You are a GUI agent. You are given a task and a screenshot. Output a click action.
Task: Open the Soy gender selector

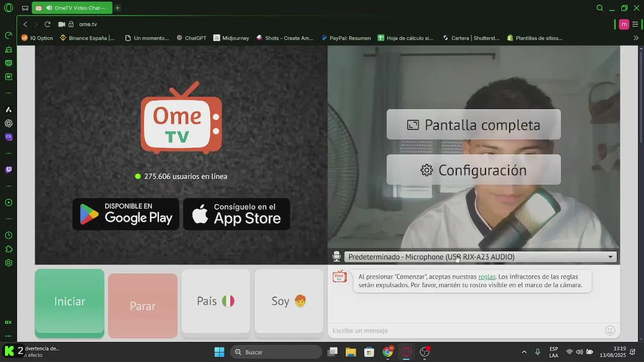click(289, 301)
